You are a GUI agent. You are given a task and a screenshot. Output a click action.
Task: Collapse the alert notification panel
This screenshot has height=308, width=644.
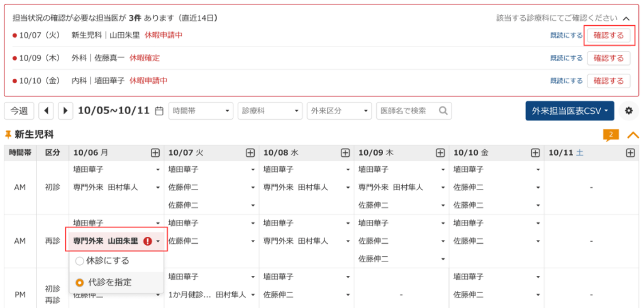coord(626,19)
